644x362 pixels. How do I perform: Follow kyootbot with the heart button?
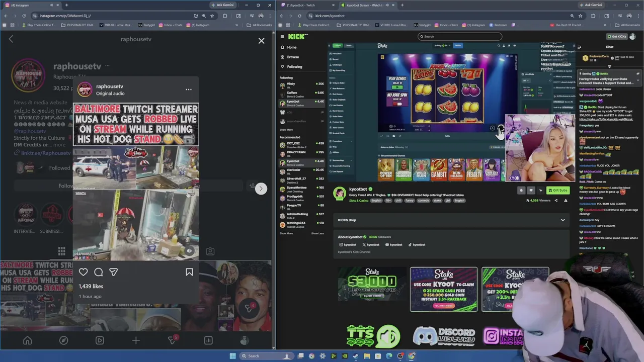coord(531,191)
